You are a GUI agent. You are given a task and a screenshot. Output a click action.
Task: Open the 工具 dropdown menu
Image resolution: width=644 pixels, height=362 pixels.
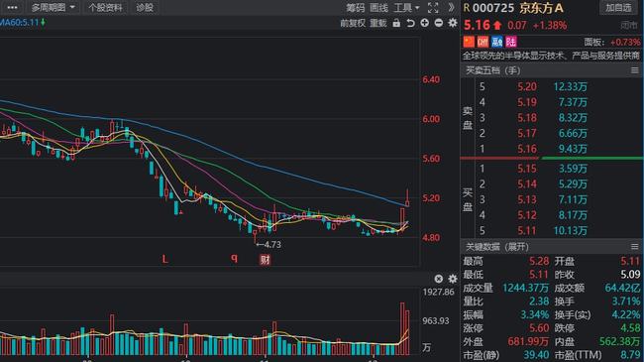(x=406, y=7)
